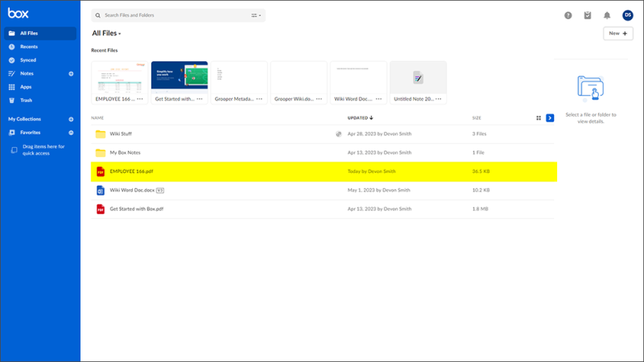The height and width of the screenshot is (362, 644).
Task: Click the search magnifier icon
Action: (97, 15)
